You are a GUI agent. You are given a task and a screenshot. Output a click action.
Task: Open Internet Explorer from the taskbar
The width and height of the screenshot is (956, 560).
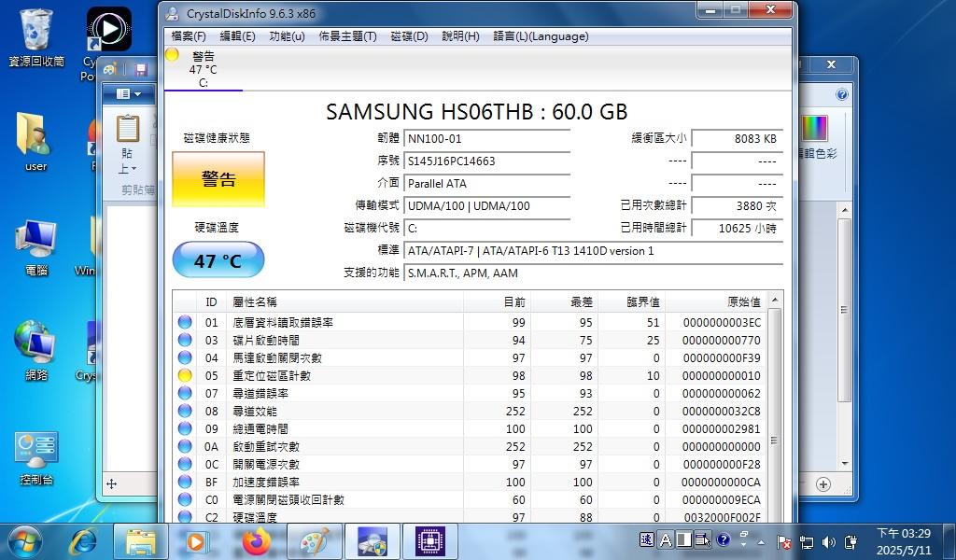[84, 540]
